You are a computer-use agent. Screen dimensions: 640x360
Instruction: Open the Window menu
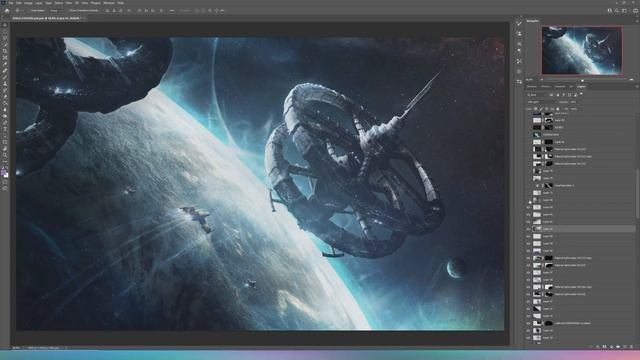coord(109,3)
